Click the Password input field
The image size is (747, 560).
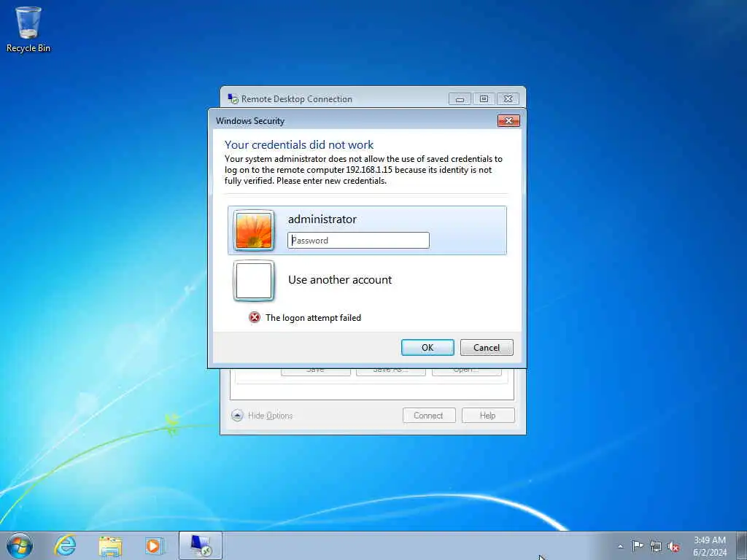pyautogui.click(x=358, y=240)
